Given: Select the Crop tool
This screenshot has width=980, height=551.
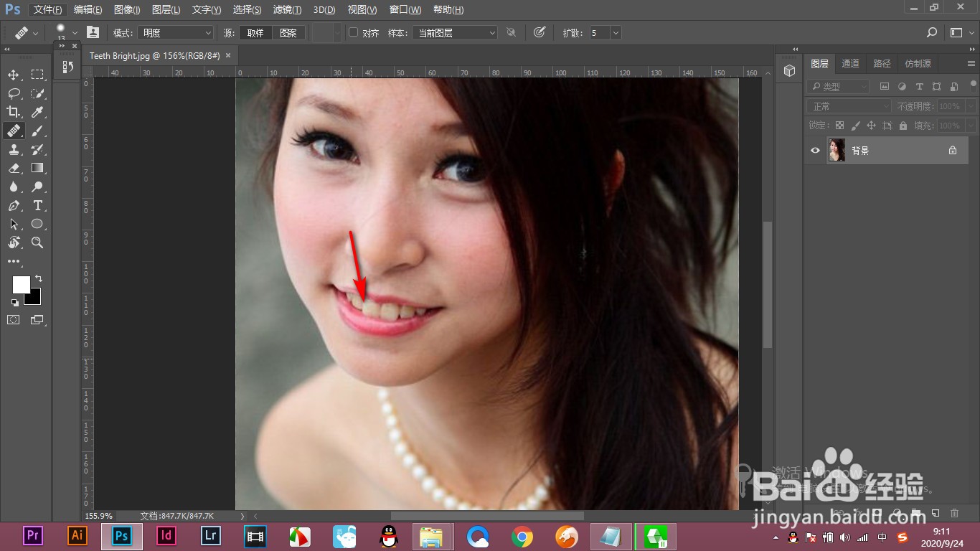Looking at the screenshot, I should (x=14, y=112).
